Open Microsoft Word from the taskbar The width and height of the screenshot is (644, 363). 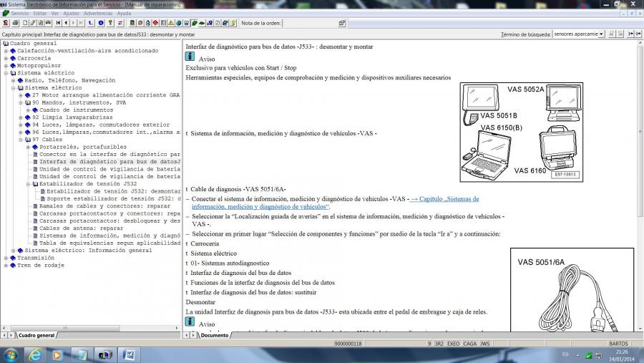click(129, 354)
